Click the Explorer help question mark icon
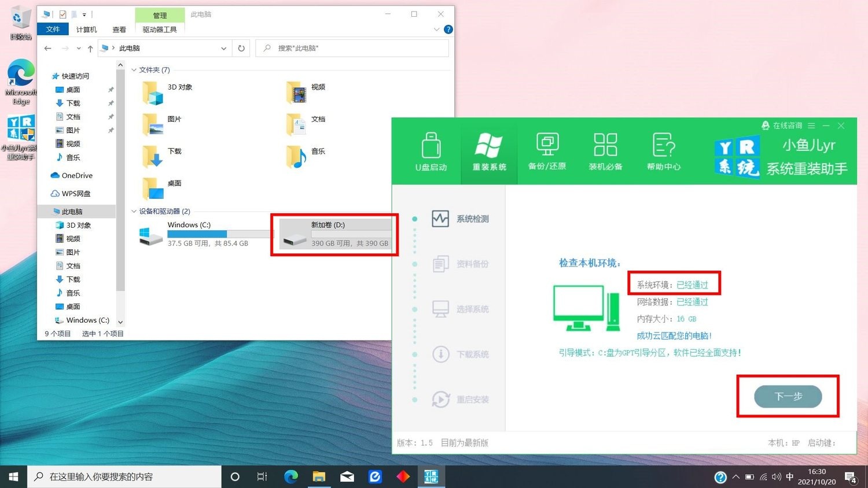868x488 pixels. [x=448, y=29]
